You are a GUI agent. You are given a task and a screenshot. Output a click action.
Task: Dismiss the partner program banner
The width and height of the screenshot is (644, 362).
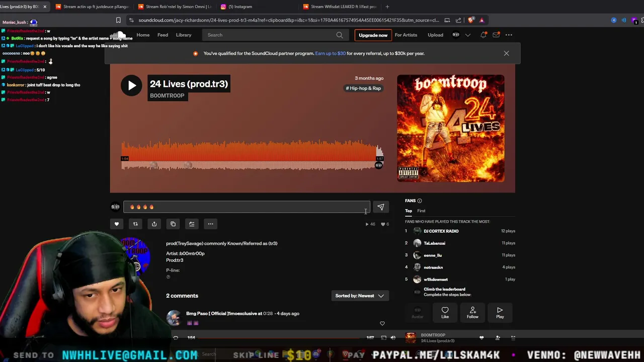507,53
